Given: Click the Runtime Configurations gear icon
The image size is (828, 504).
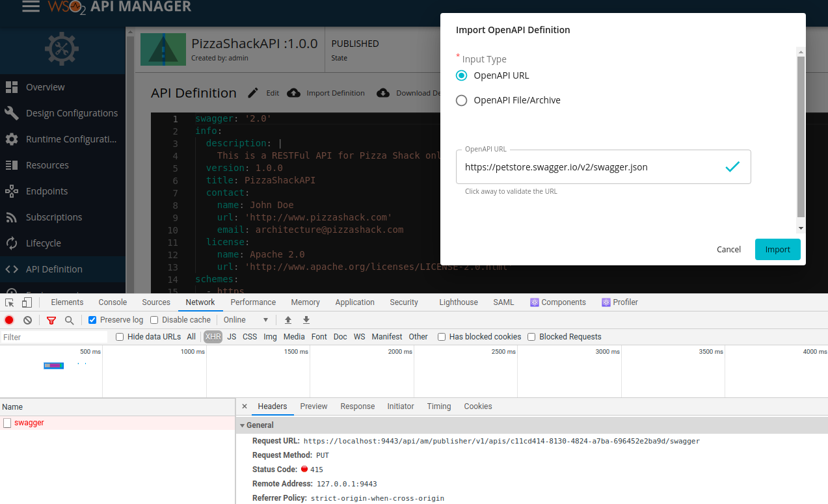Looking at the screenshot, I should (11, 139).
